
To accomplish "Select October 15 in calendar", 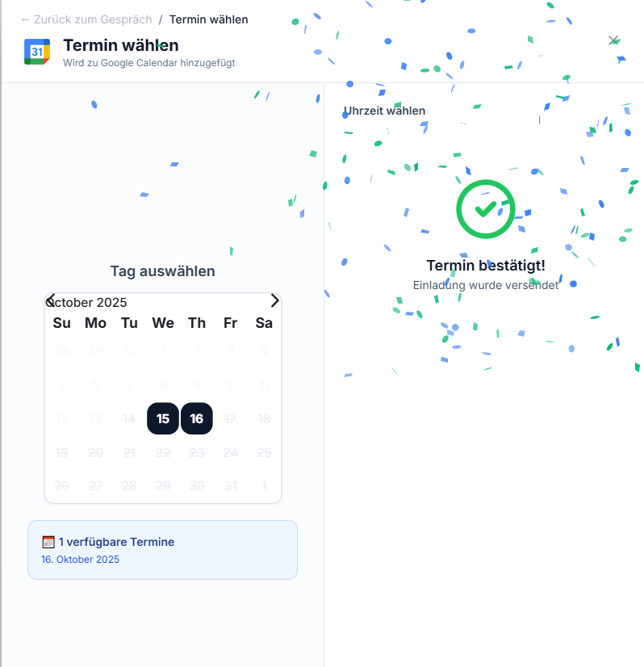I will click(163, 418).
